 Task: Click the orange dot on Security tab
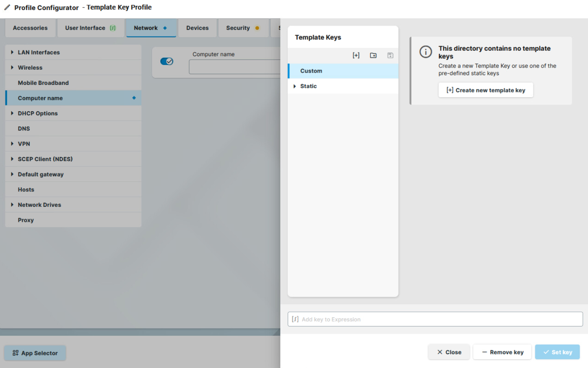257,28
